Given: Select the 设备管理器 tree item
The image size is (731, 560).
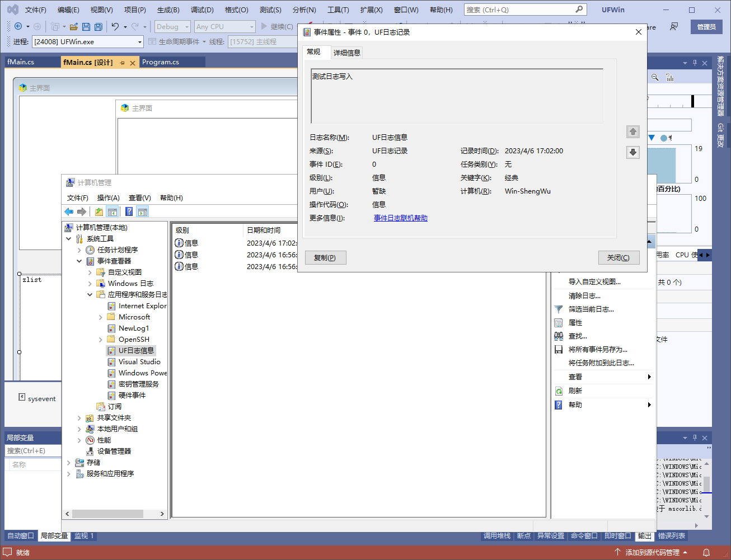Looking at the screenshot, I should pos(114,451).
